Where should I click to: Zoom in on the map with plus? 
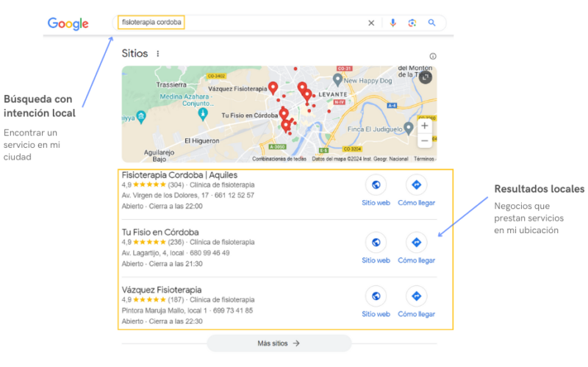point(425,126)
